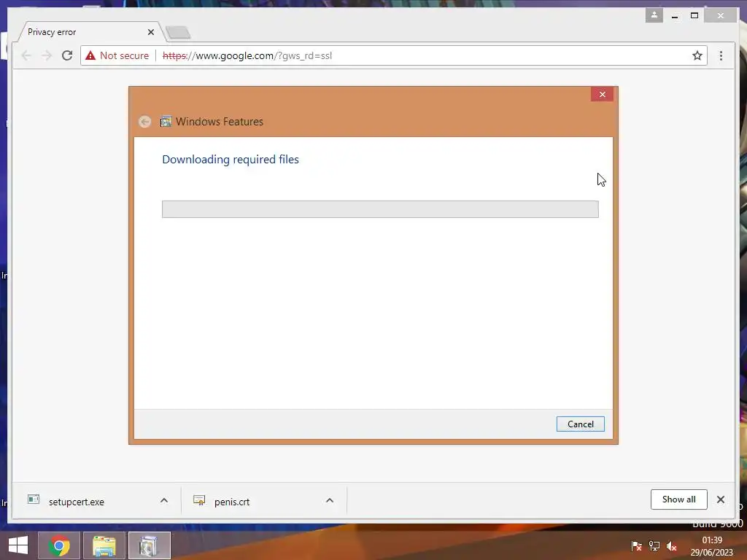Maximize the Chrome window
This screenshot has height=560, width=747.
pos(694,16)
